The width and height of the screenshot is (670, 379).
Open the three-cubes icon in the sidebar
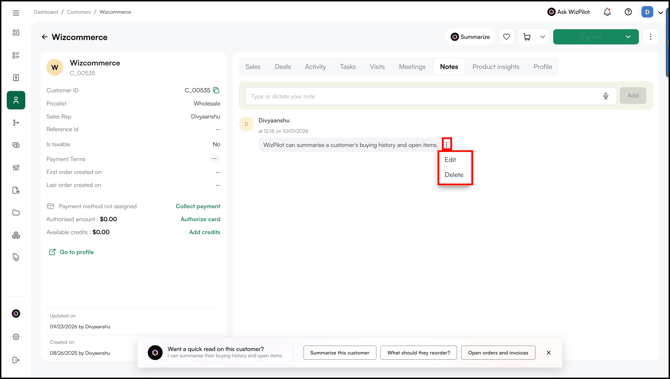coord(16,235)
